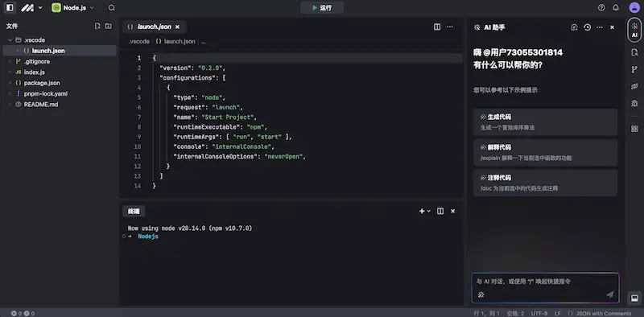The image size is (644, 317).
Task: Click the 行 1, 列 1 cursor position status
Action: 486,313
